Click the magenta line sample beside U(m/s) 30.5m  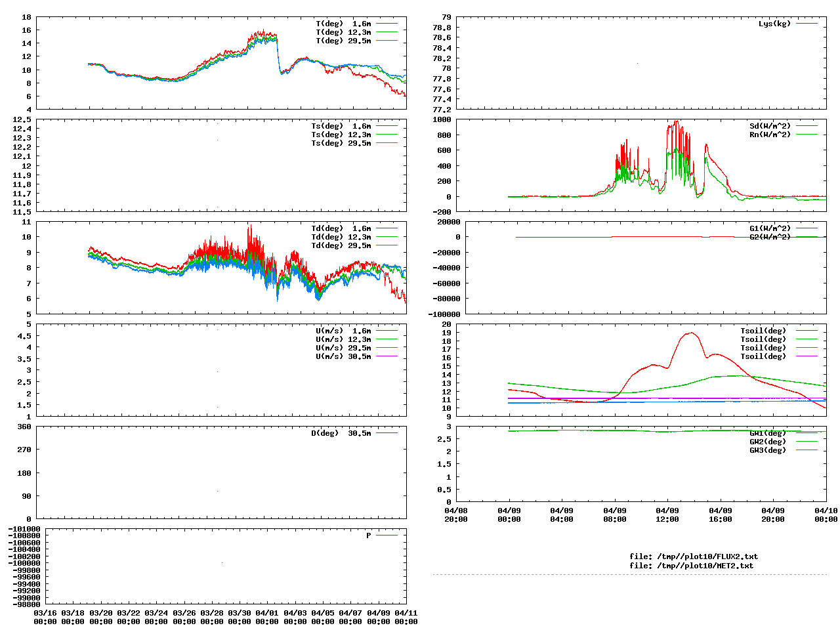point(387,356)
